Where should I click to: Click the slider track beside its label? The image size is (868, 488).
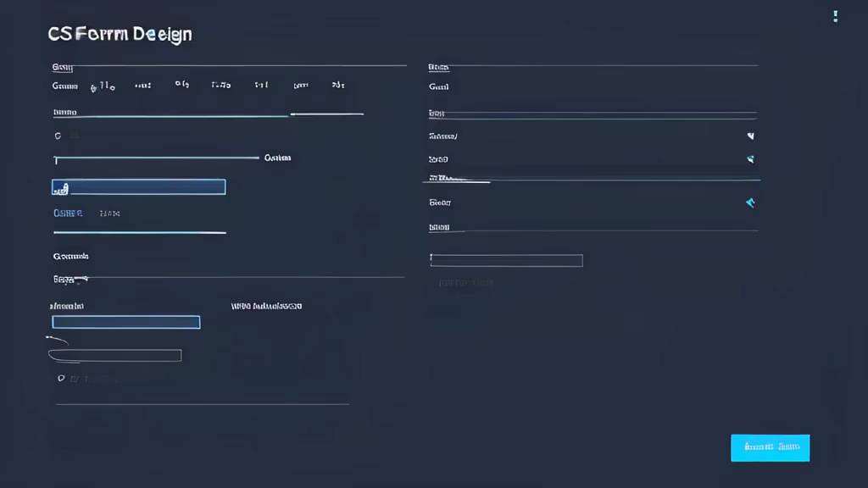[x=157, y=158]
